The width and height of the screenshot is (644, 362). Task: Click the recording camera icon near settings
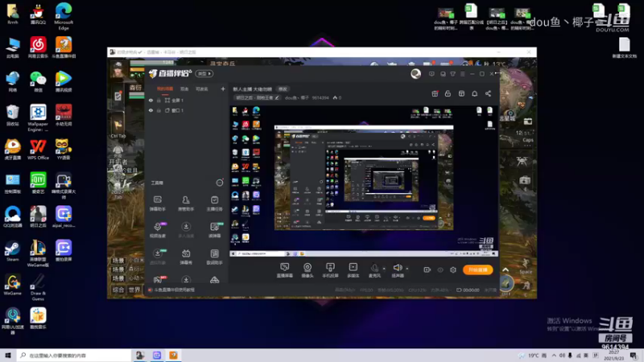click(x=427, y=269)
